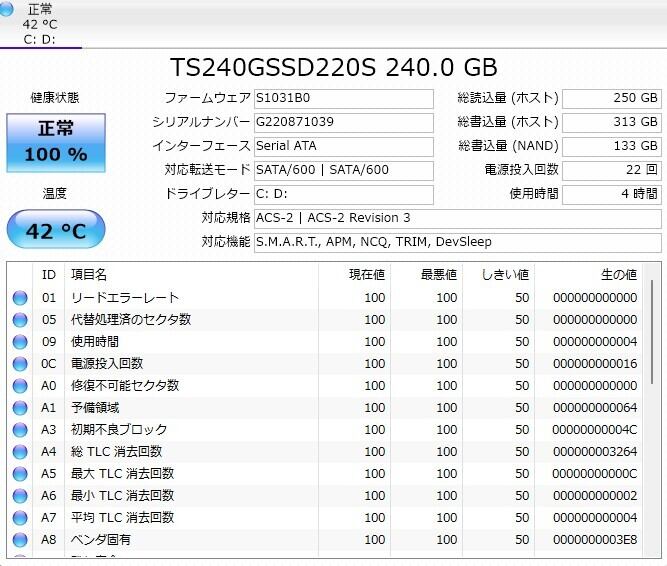The width and height of the screenshot is (667, 566).
Task: Click the serial number field G220871039
Action: pyautogui.click(x=343, y=122)
